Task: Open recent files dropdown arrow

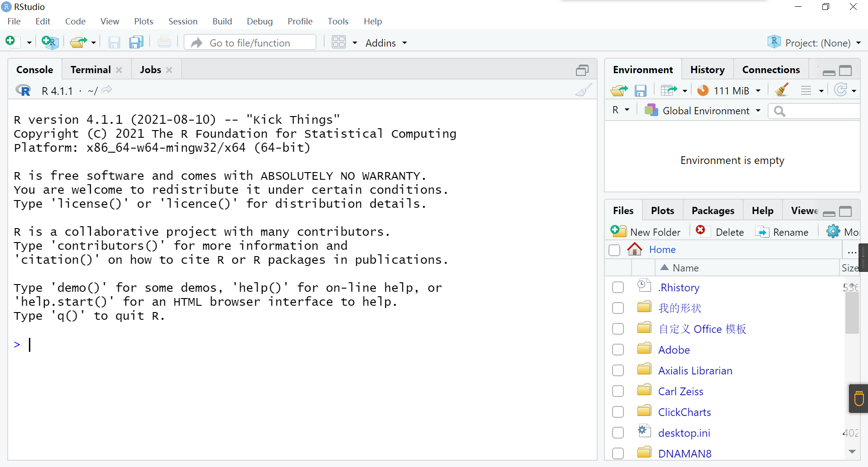Action: pyautogui.click(x=94, y=43)
